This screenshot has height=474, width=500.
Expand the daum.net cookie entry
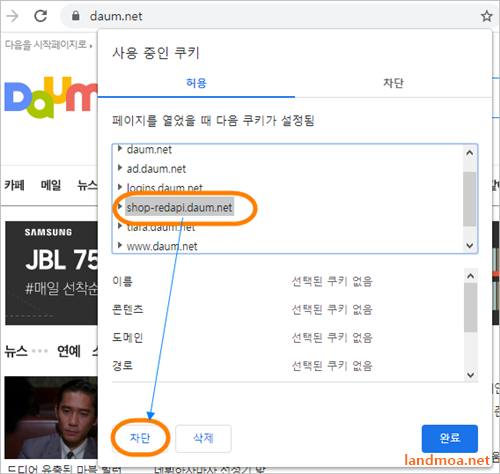click(x=120, y=149)
